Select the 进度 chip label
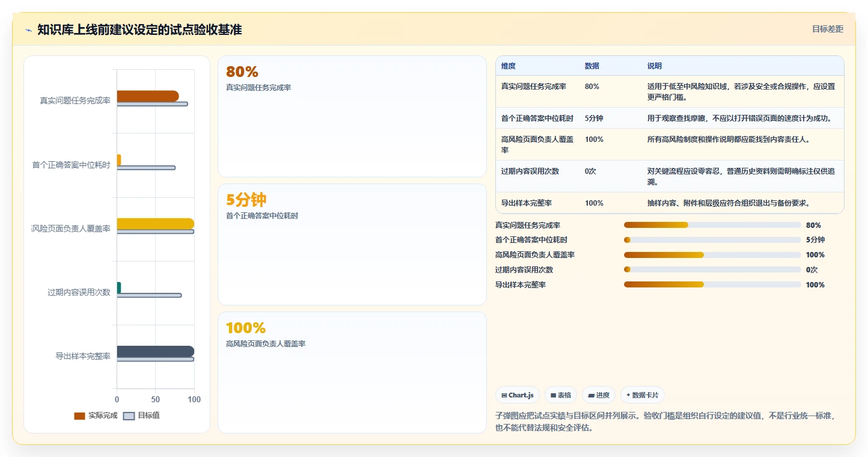 click(603, 395)
